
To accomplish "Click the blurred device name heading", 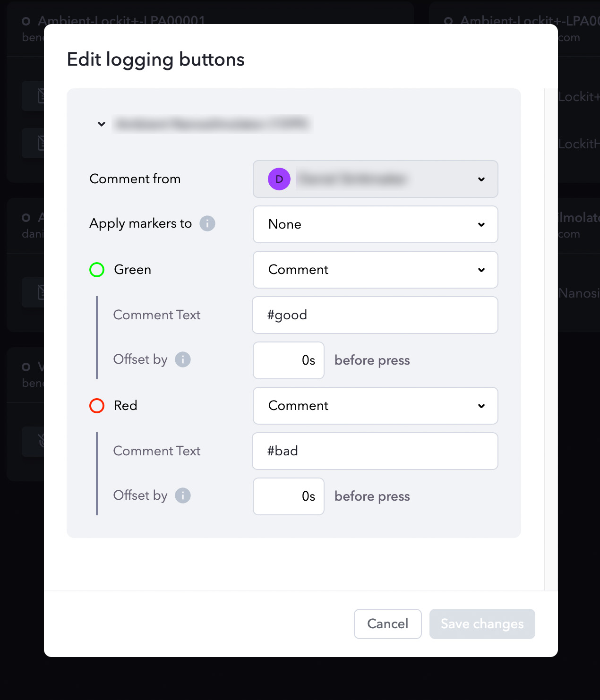I will (212, 124).
